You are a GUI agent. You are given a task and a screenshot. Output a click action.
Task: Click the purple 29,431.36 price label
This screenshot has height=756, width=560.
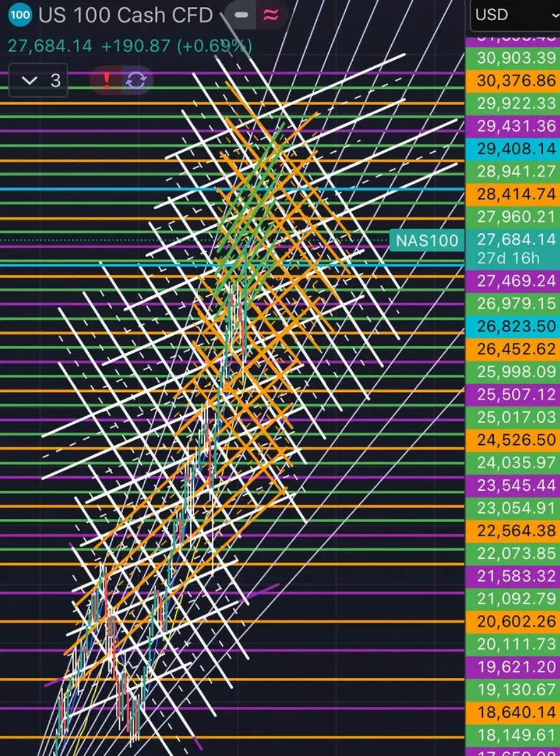click(512, 125)
